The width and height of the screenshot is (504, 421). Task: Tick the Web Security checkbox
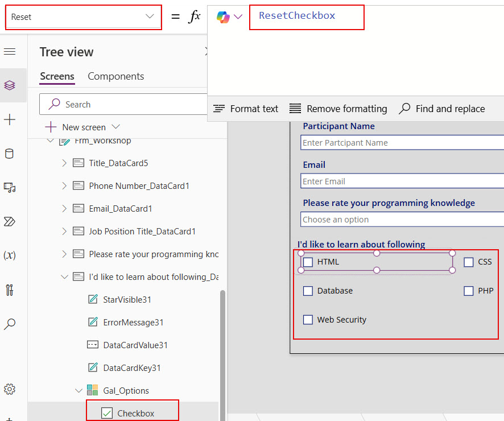tap(308, 320)
